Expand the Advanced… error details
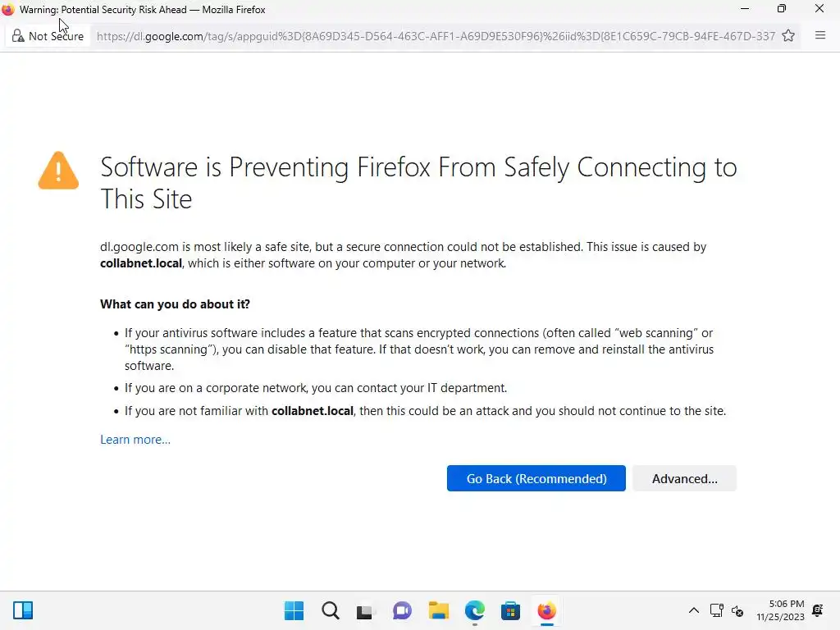This screenshot has width=840, height=630. (x=684, y=479)
